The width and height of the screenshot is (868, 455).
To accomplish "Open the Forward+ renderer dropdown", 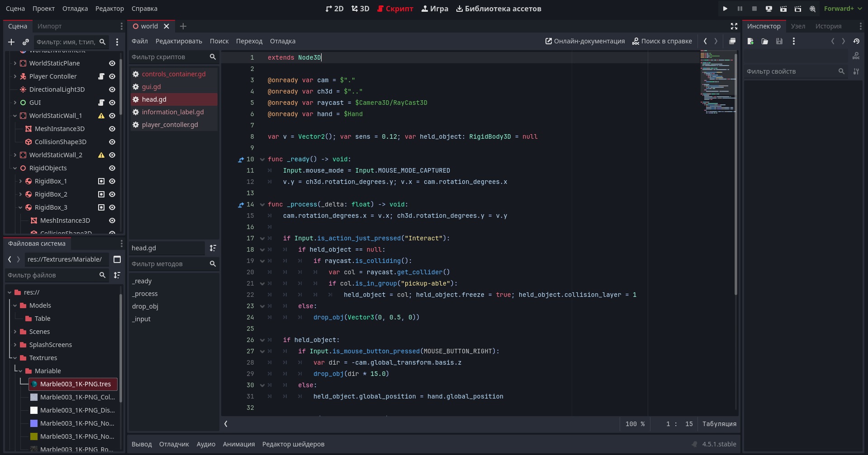I will point(843,9).
